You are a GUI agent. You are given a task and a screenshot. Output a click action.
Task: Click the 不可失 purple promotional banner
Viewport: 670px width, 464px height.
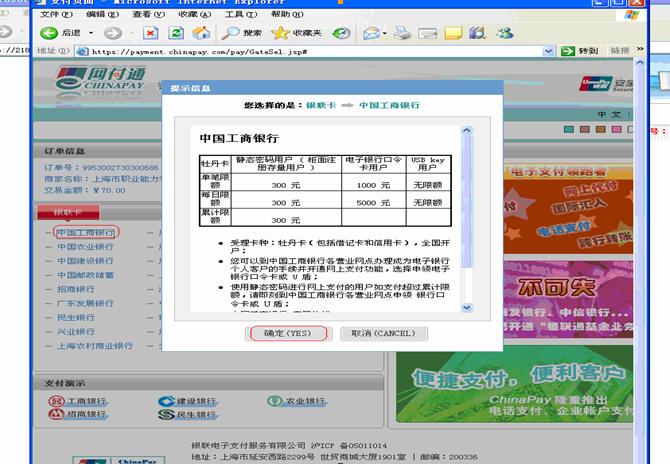[x=568, y=299]
